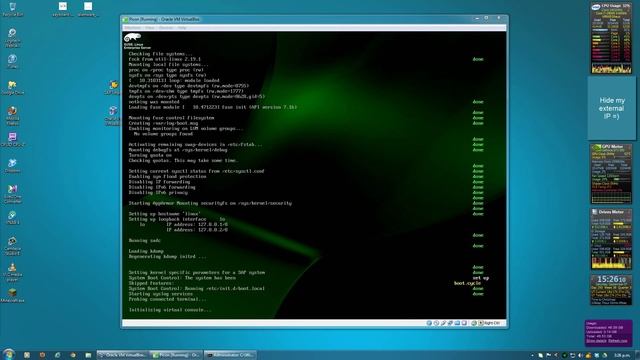Select the Dropbox desktop shortcut
This screenshot has width=640, height=360.
[12, 165]
